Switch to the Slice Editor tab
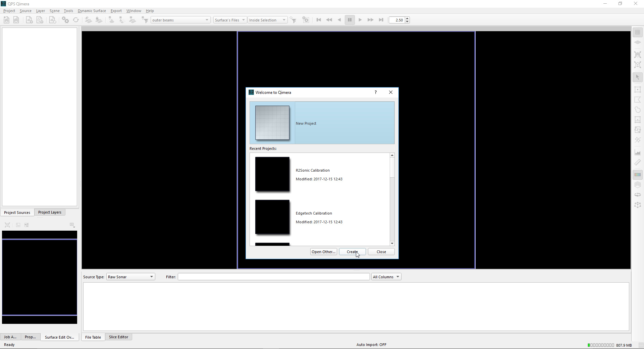 pos(118,337)
